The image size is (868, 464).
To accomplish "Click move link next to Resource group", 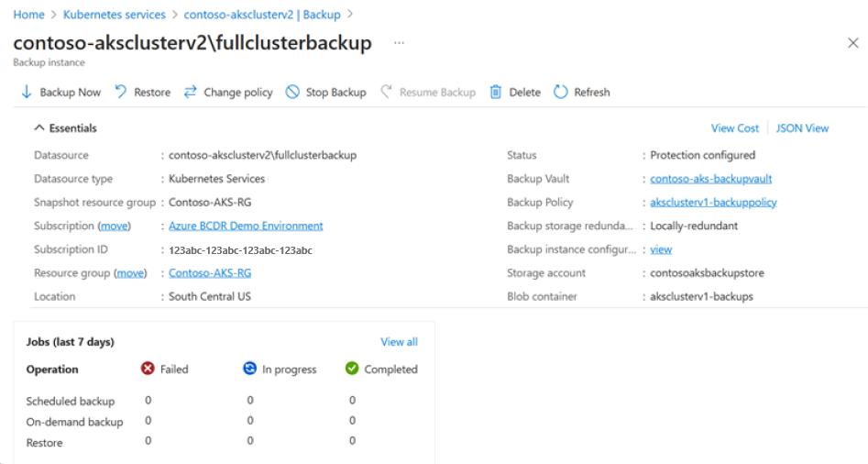I will (x=131, y=273).
